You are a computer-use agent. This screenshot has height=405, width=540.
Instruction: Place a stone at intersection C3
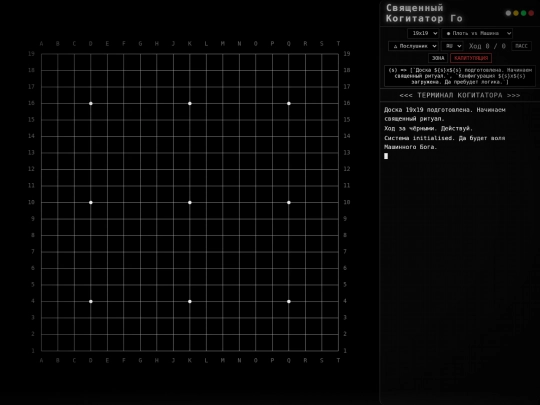point(74,318)
